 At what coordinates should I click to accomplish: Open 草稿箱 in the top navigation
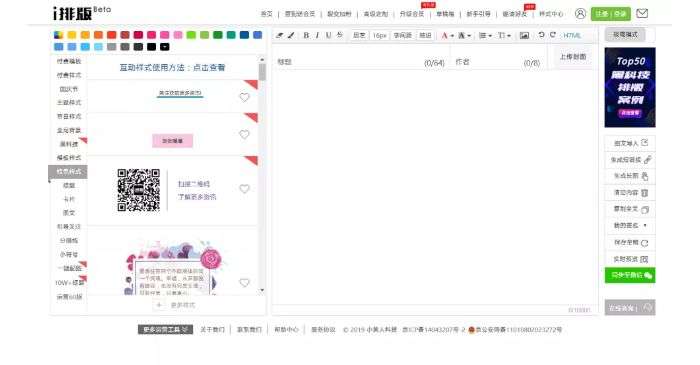[x=445, y=14]
